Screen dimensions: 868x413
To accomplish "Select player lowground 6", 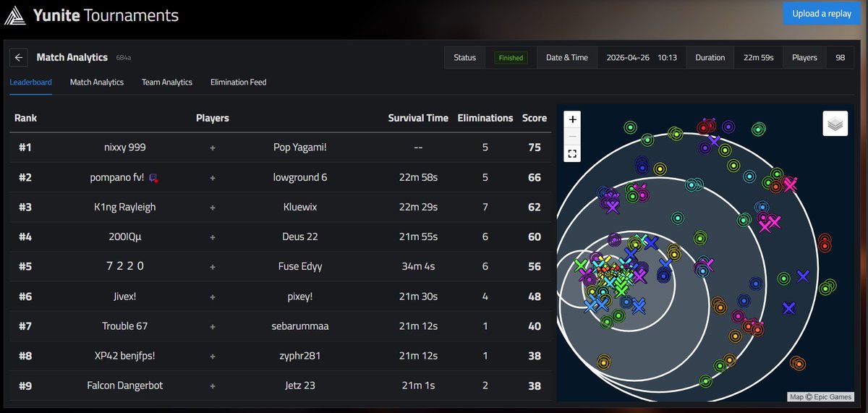I will [x=300, y=178].
